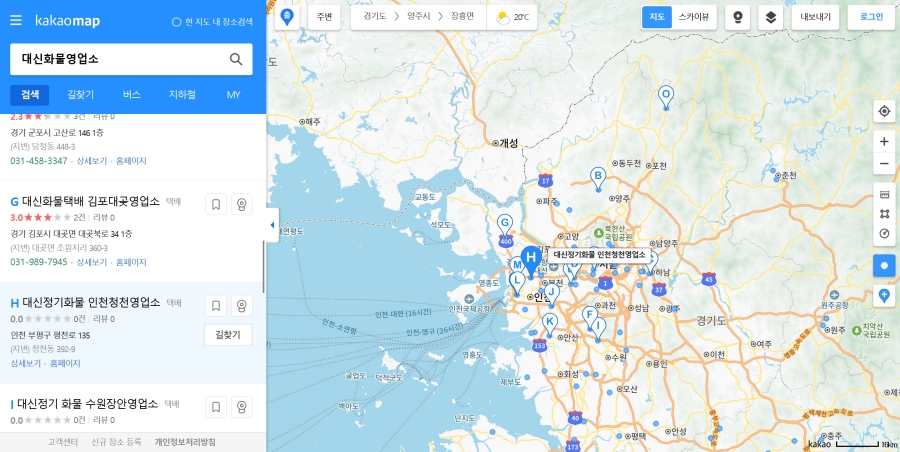Click the 로그인 login button
900x452 pixels.
point(871,17)
